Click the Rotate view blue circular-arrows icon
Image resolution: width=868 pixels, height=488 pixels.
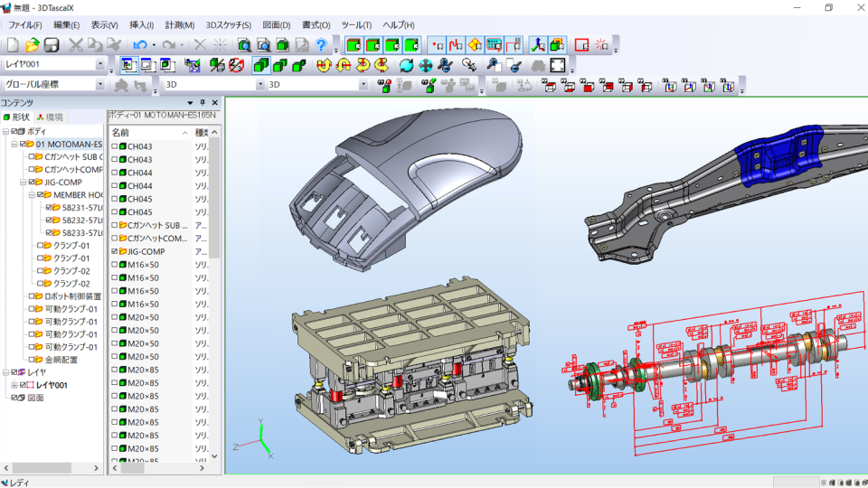(x=406, y=65)
